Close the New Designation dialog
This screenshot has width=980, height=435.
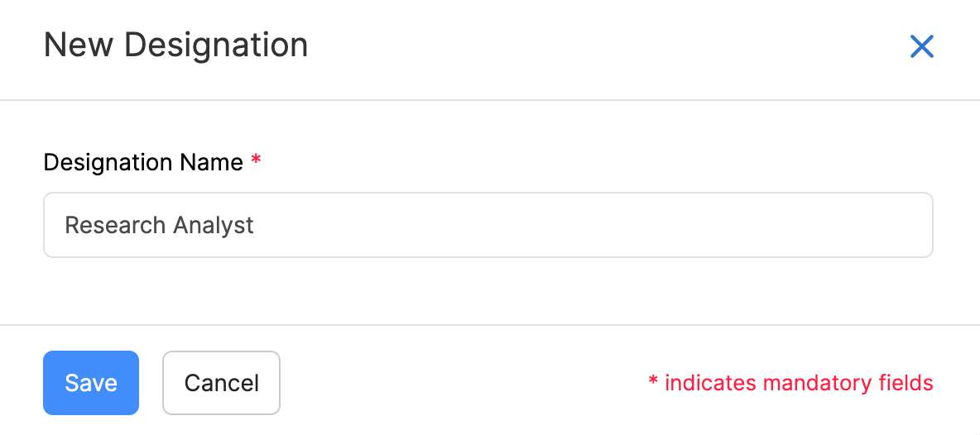coord(921,46)
